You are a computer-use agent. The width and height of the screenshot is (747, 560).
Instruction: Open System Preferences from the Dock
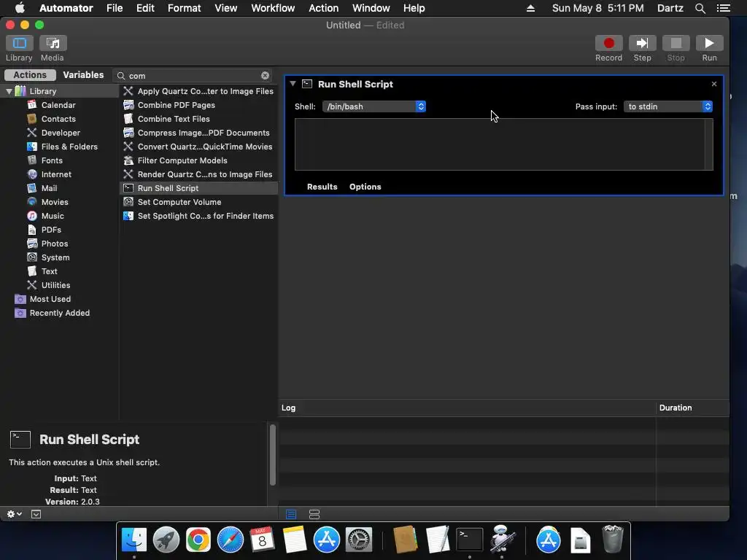358,540
